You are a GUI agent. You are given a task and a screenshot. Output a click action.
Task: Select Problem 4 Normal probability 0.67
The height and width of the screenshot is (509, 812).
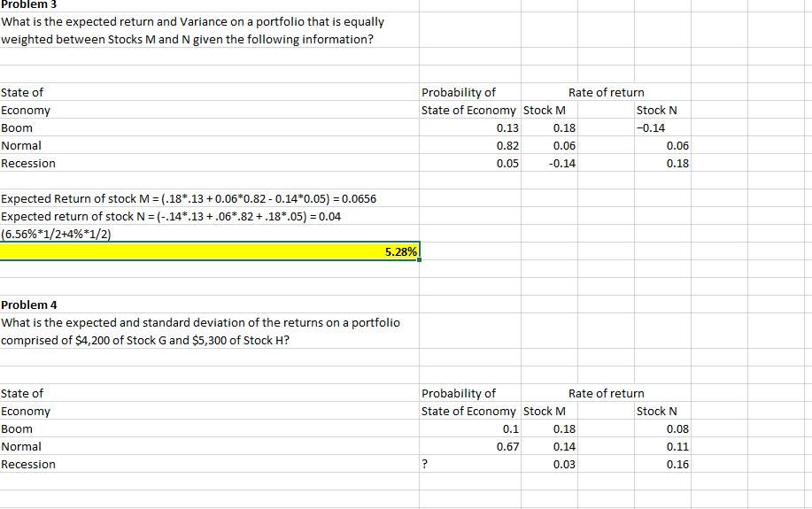[507, 446]
